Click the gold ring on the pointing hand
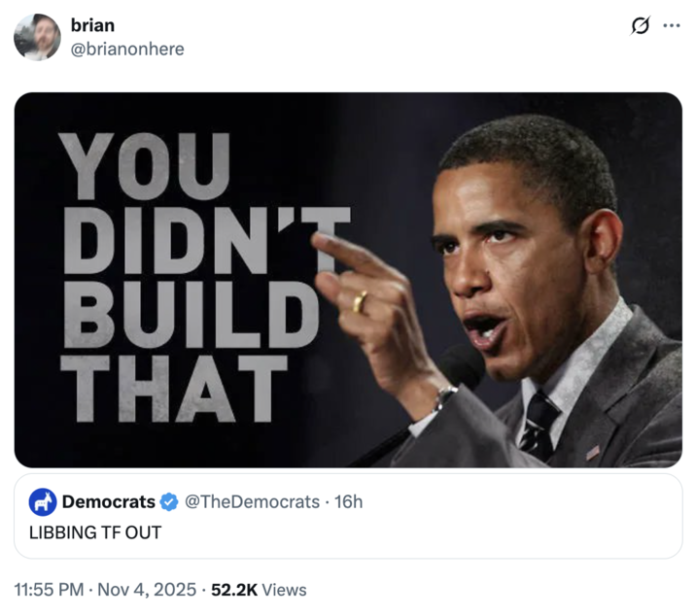The width and height of the screenshot is (696, 616). click(360, 301)
